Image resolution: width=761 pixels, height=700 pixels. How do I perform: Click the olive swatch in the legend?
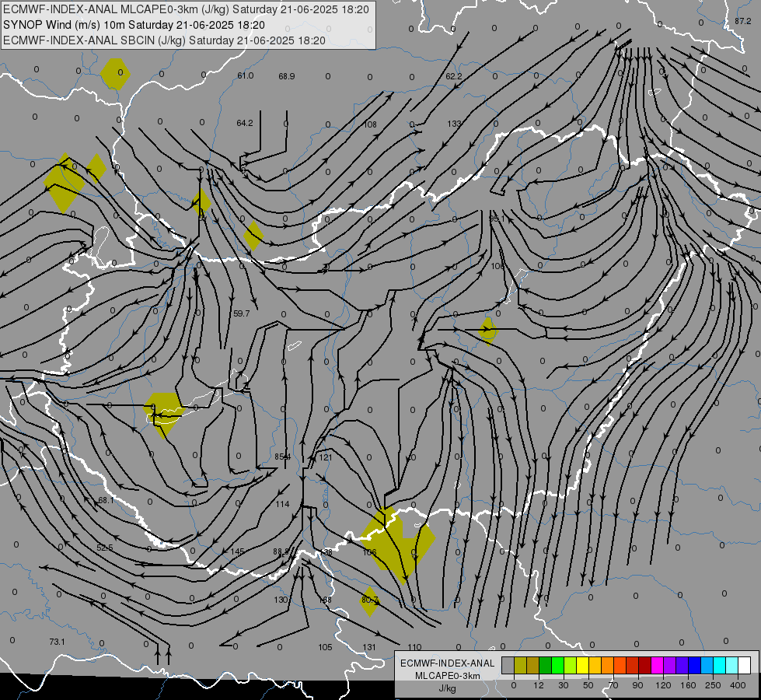(520, 666)
